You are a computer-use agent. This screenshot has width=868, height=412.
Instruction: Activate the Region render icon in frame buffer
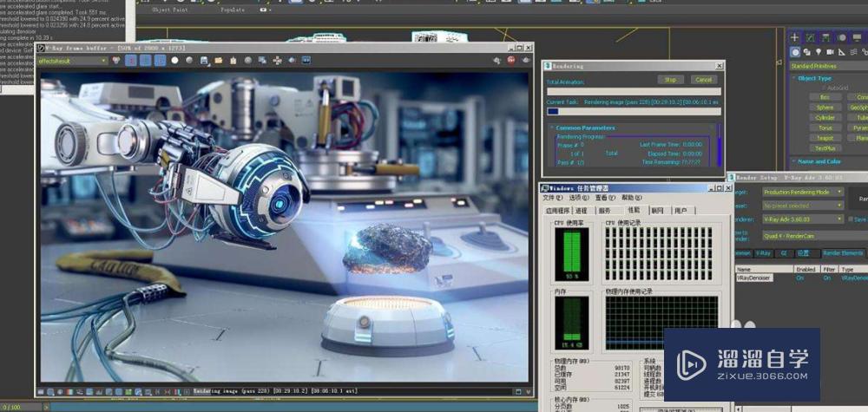coord(292,60)
